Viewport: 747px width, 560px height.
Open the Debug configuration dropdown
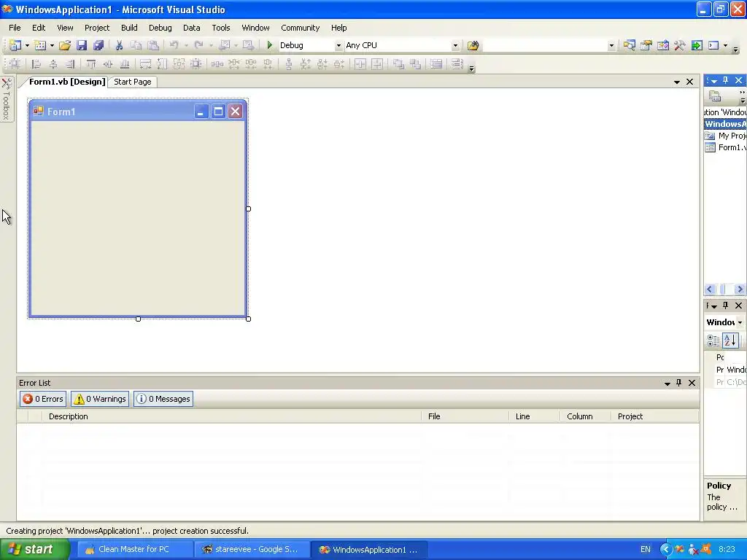338,46
